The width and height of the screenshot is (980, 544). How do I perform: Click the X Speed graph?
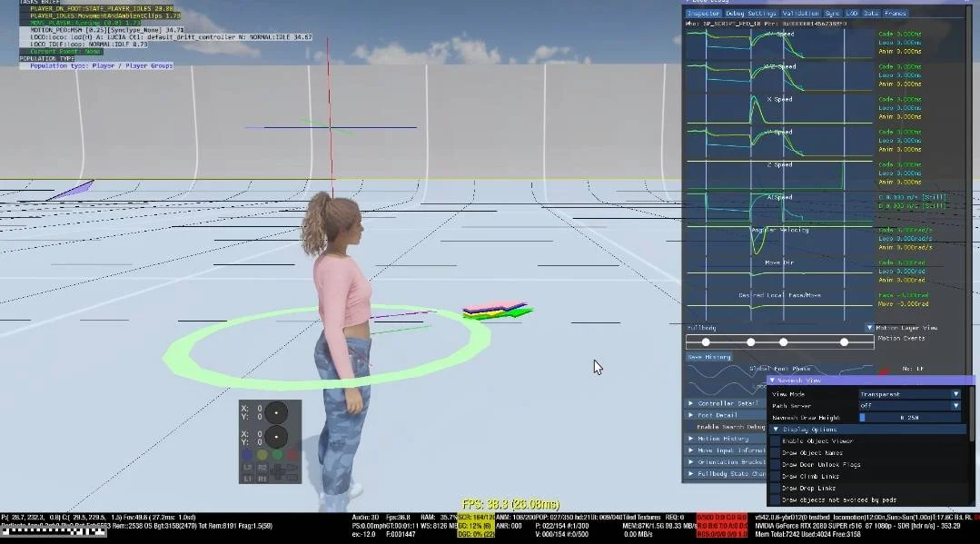point(779,109)
